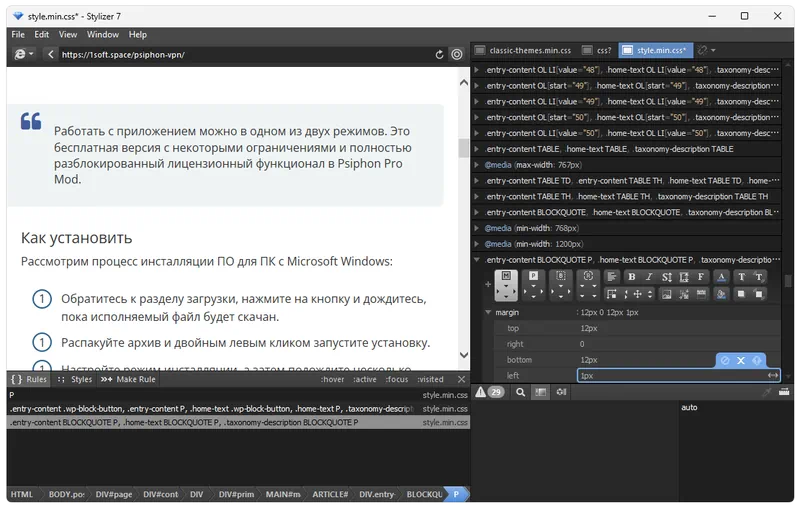Click the four-way move arrows tool
Screen dimensions: 800x508
[637, 294]
